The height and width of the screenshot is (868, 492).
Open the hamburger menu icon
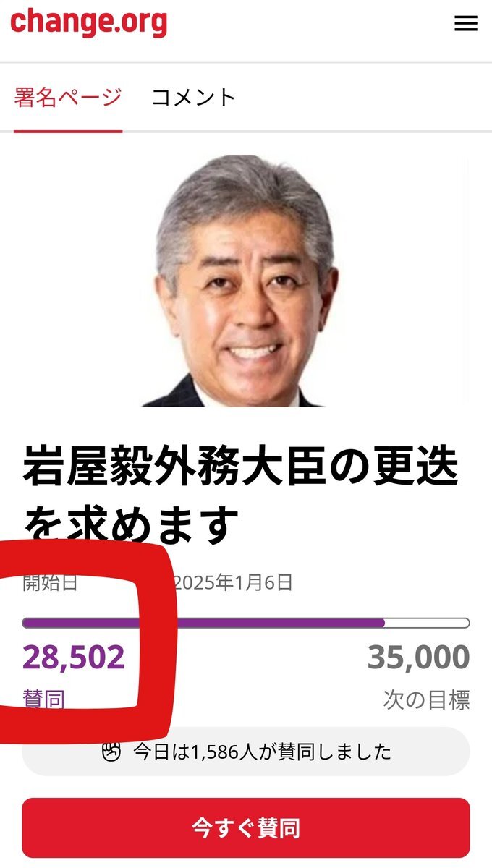point(466,23)
